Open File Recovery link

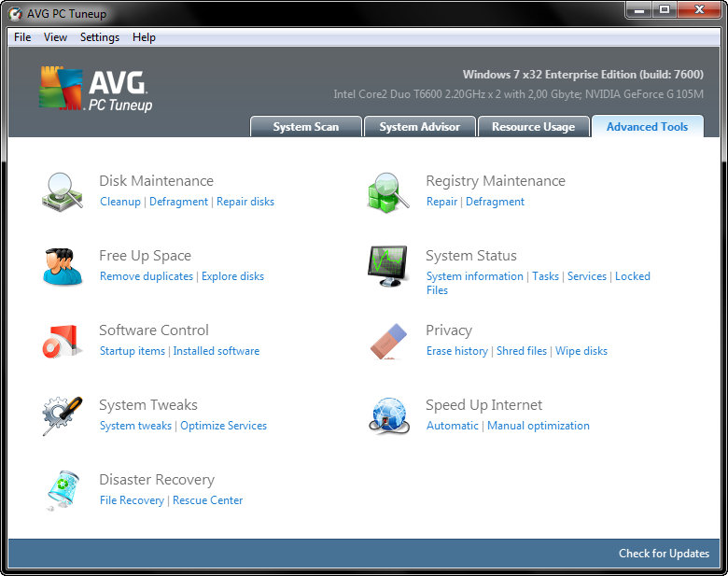132,500
